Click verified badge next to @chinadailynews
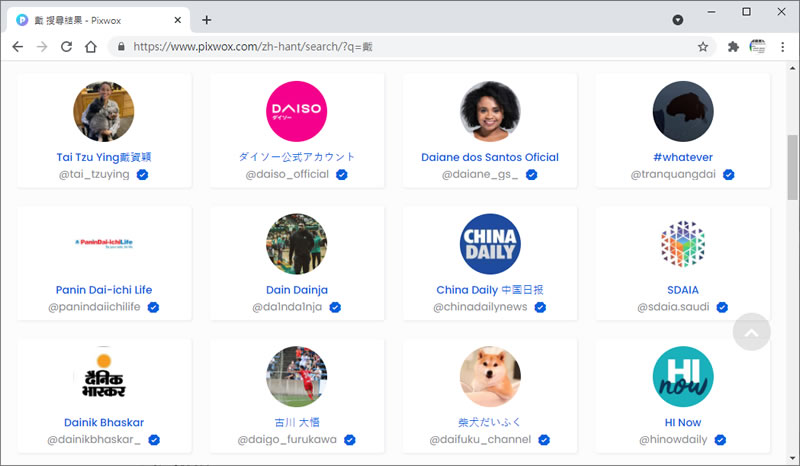This screenshot has height=466, width=800. click(540, 307)
